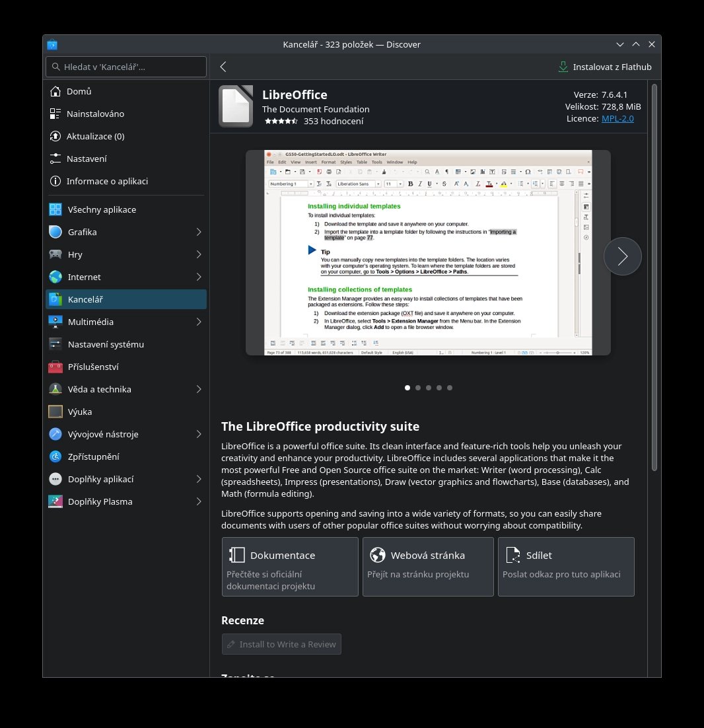Open the Sdílet card
The height and width of the screenshot is (728, 704).
pyautogui.click(x=566, y=566)
